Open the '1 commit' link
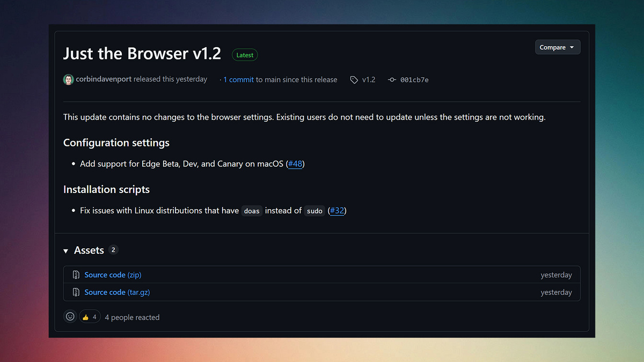The width and height of the screenshot is (644, 362). click(238, 79)
